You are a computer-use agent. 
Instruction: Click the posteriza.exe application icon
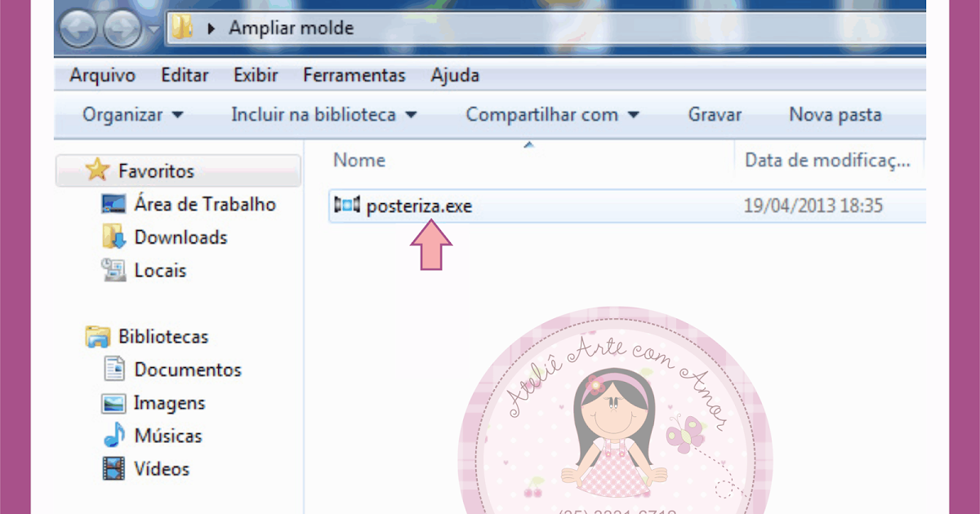point(347,206)
